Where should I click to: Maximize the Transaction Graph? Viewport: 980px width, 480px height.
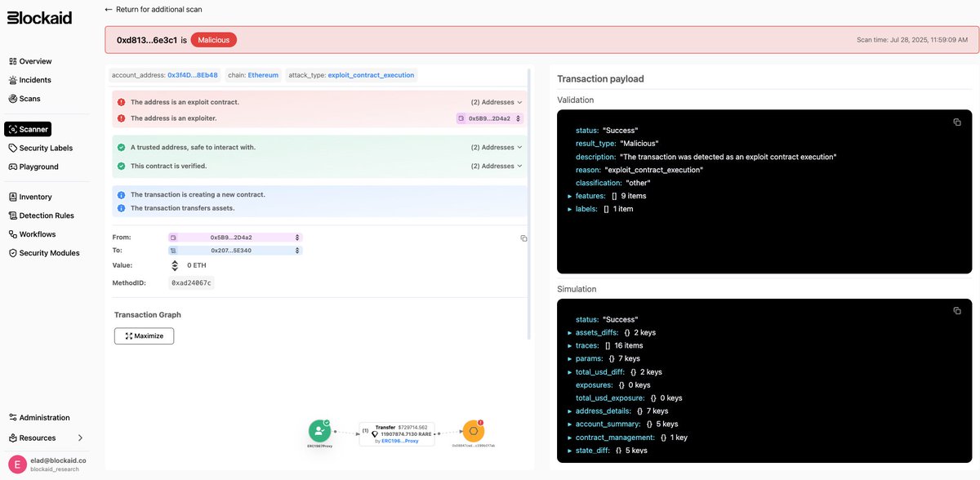144,336
